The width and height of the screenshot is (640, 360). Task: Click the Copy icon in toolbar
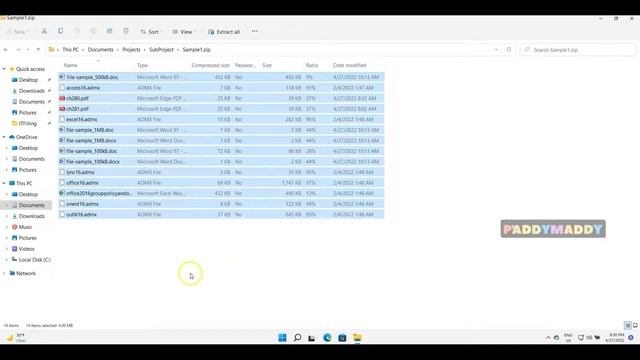click(x=60, y=31)
